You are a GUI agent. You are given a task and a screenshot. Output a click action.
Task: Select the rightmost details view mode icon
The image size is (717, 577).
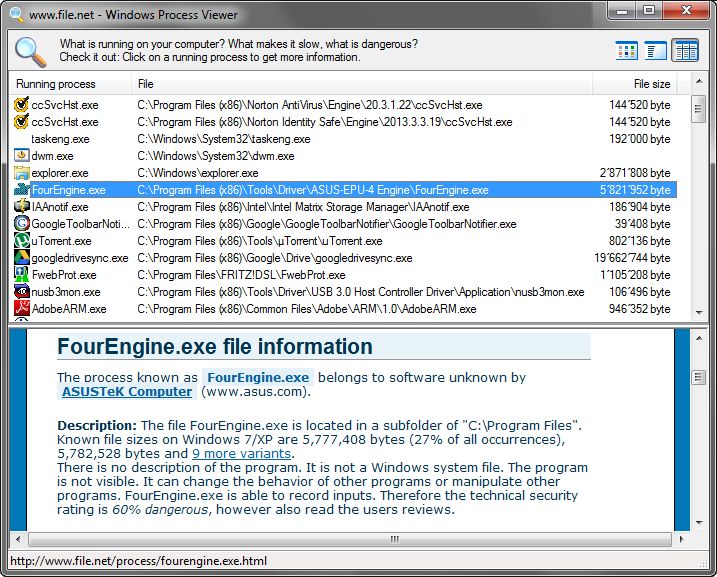pyautogui.click(x=685, y=50)
